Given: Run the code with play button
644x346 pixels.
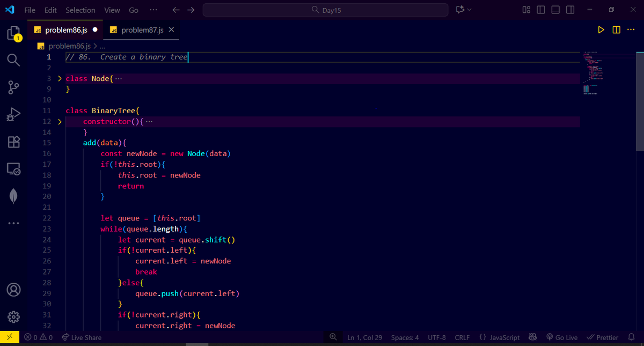Looking at the screenshot, I should click(601, 30).
